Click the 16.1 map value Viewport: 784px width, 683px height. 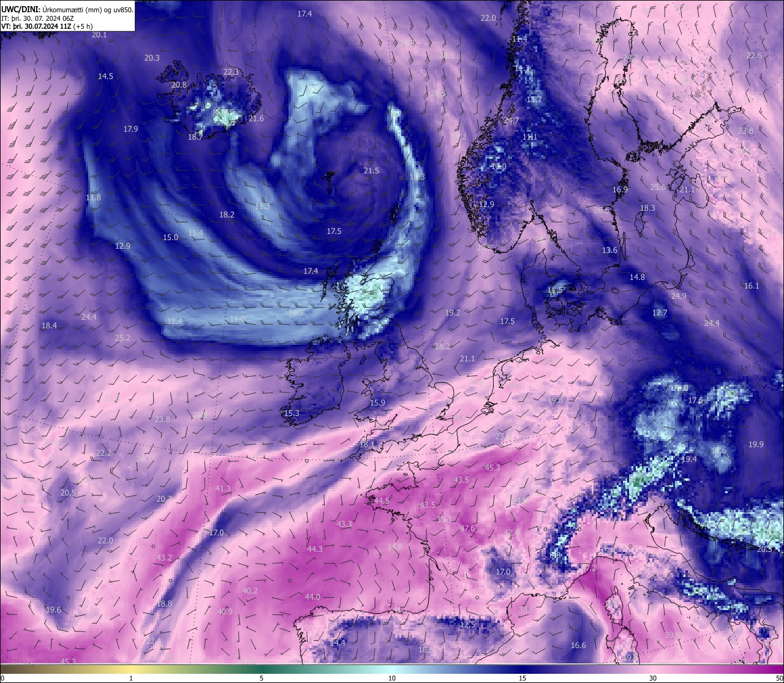tap(752, 285)
